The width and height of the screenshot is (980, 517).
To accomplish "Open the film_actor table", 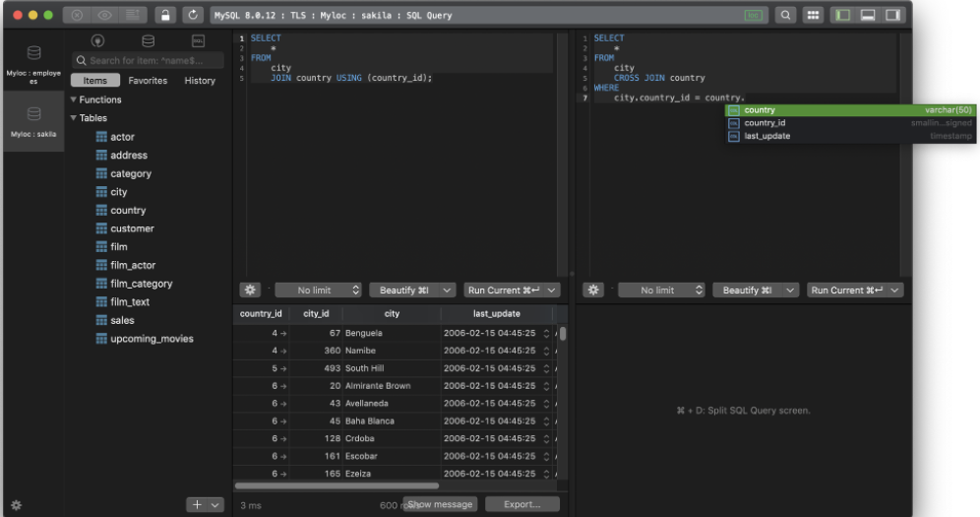I will coord(126,265).
